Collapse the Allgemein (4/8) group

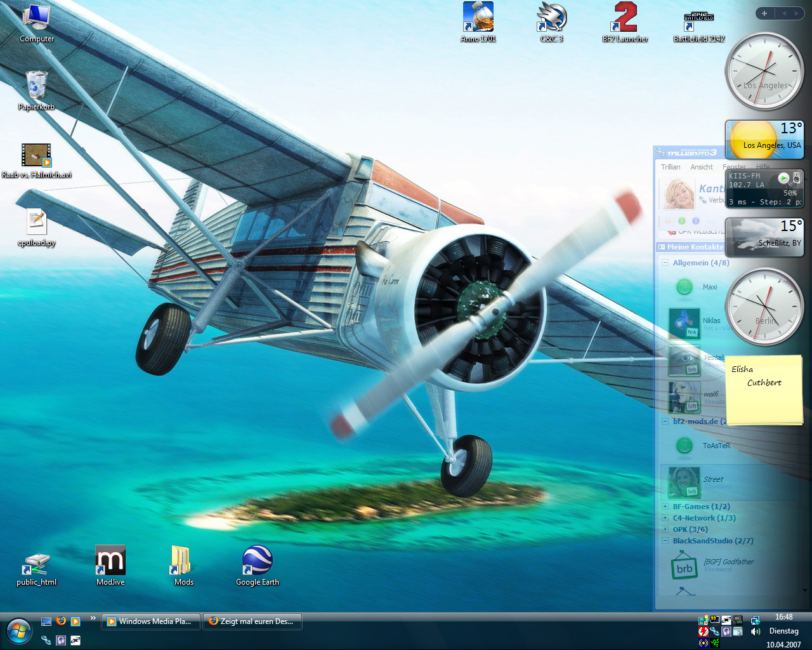pos(665,262)
